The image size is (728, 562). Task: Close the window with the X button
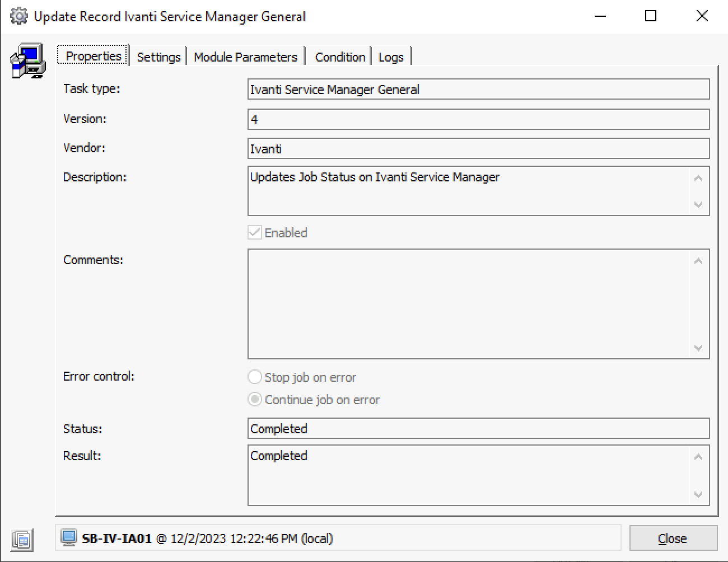(x=702, y=16)
